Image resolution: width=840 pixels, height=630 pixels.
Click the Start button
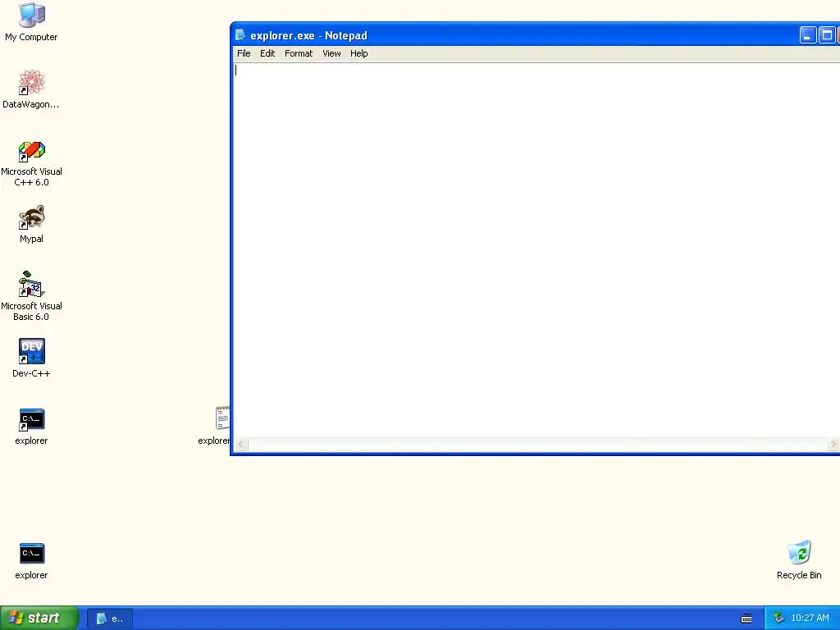pos(39,618)
